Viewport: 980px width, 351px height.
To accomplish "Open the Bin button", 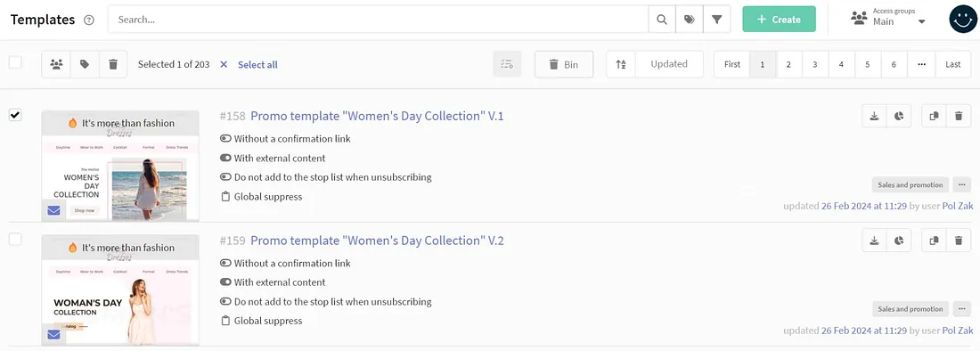I will 564,64.
